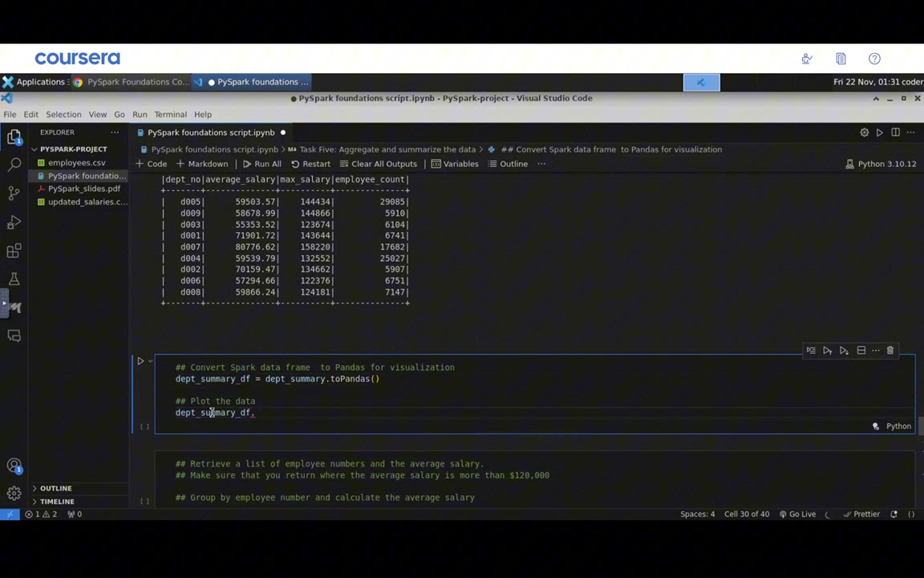Screen dimensions: 924x578
Task: Open PySpark_slides.pdf in Explorer
Action: 83,189
